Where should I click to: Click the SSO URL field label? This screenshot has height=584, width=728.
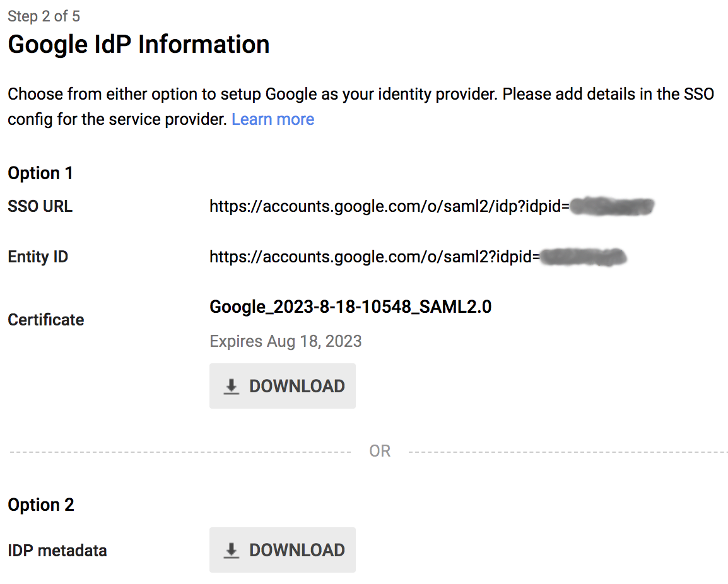click(x=40, y=206)
